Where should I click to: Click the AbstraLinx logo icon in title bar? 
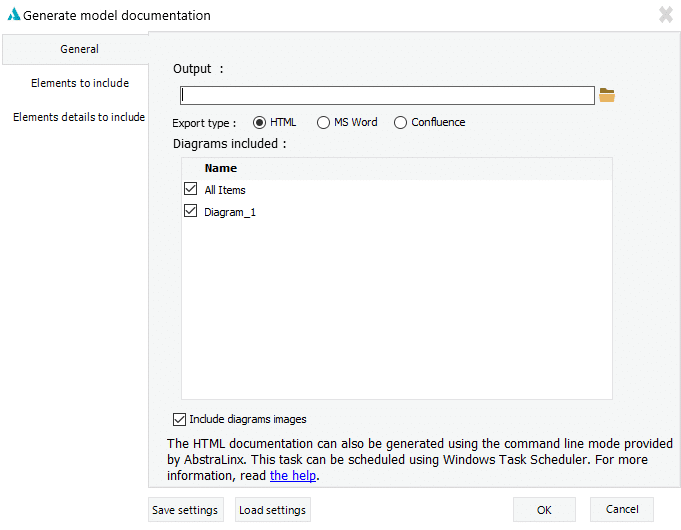13,16
